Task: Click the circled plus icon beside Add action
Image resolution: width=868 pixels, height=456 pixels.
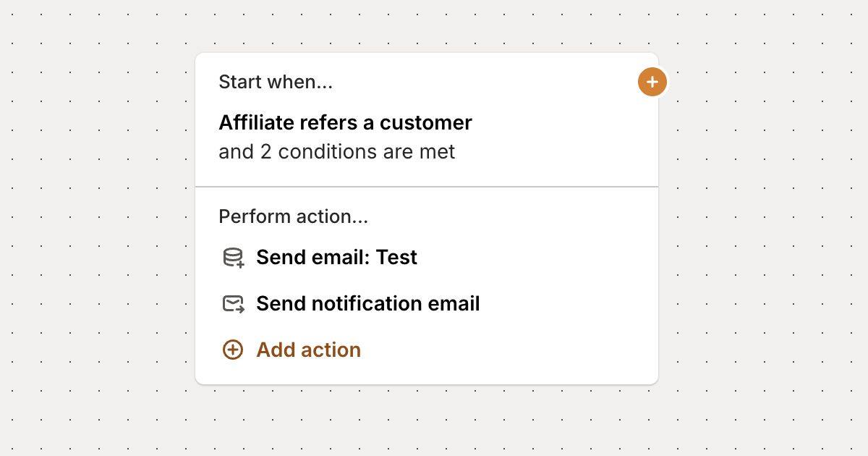Action: [x=231, y=350]
